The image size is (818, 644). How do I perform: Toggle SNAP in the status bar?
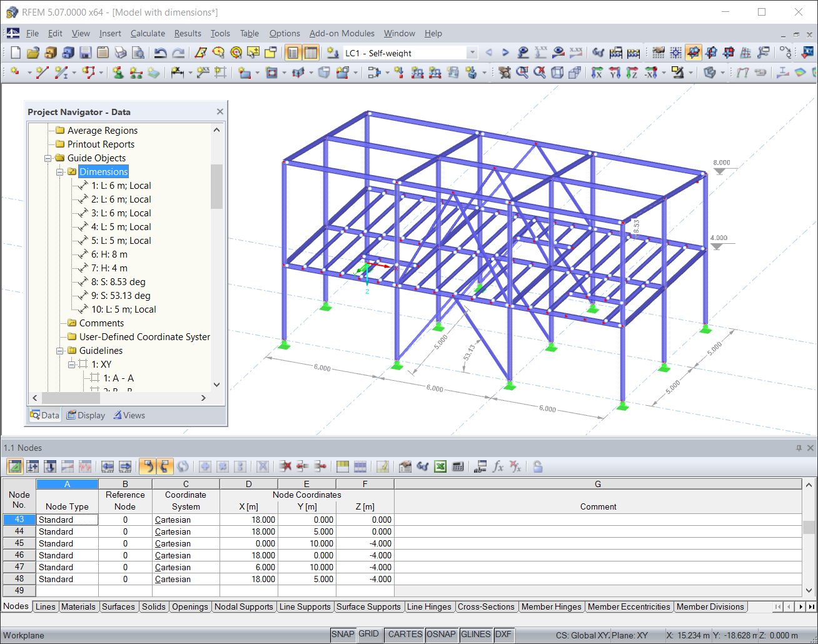(343, 635)
